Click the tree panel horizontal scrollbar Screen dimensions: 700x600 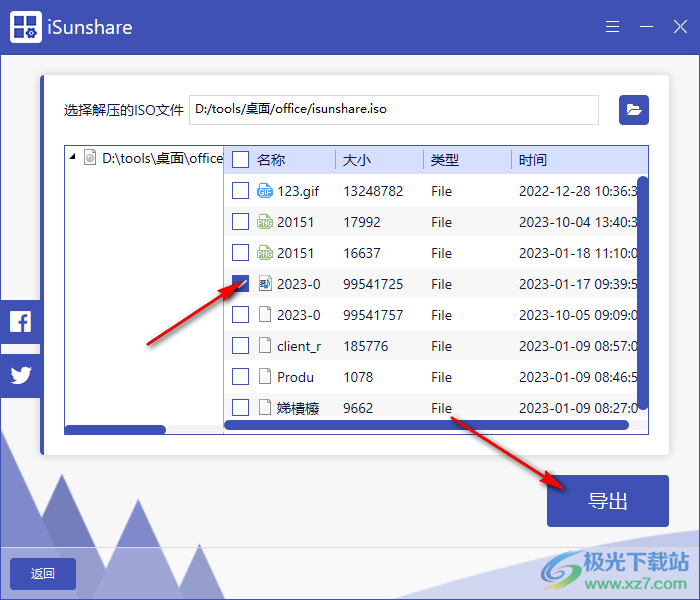pyautogui.click(x=115, y=429)
